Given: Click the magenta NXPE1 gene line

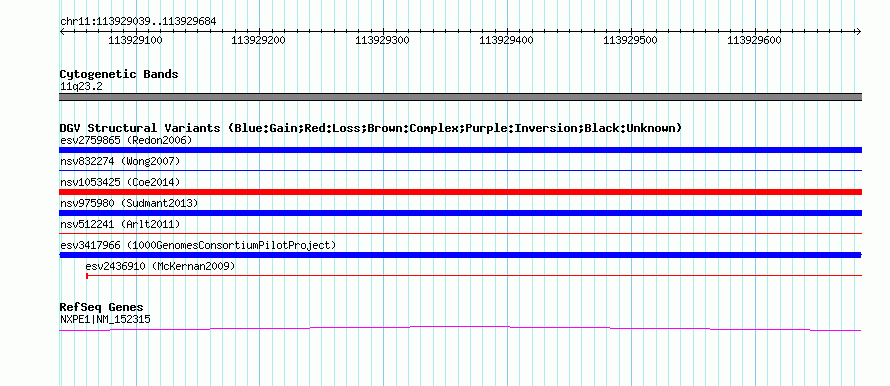Looking at the screenshot, I should (460, 328).
